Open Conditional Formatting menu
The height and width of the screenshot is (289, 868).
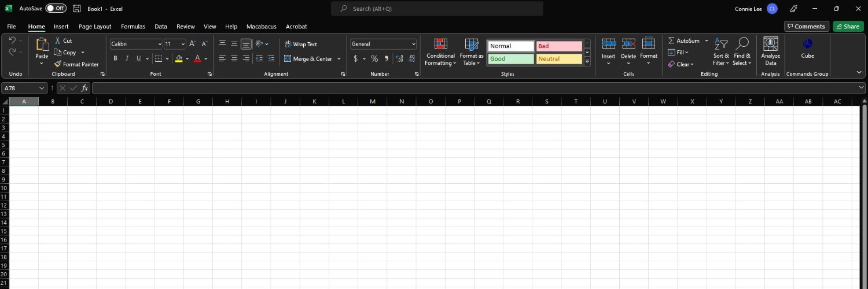click(441, 52)
